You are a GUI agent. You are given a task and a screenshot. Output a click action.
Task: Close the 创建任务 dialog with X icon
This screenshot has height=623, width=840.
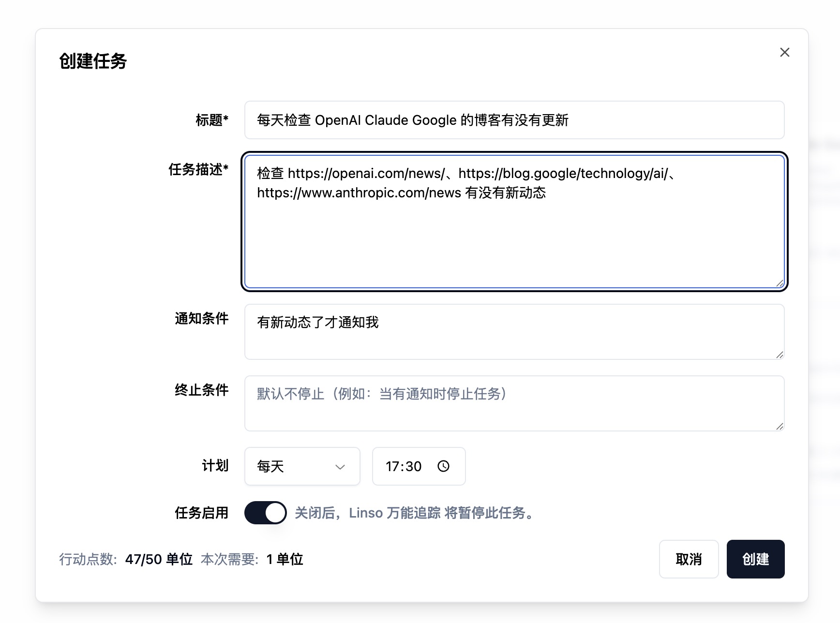click(x=784, y=52)
